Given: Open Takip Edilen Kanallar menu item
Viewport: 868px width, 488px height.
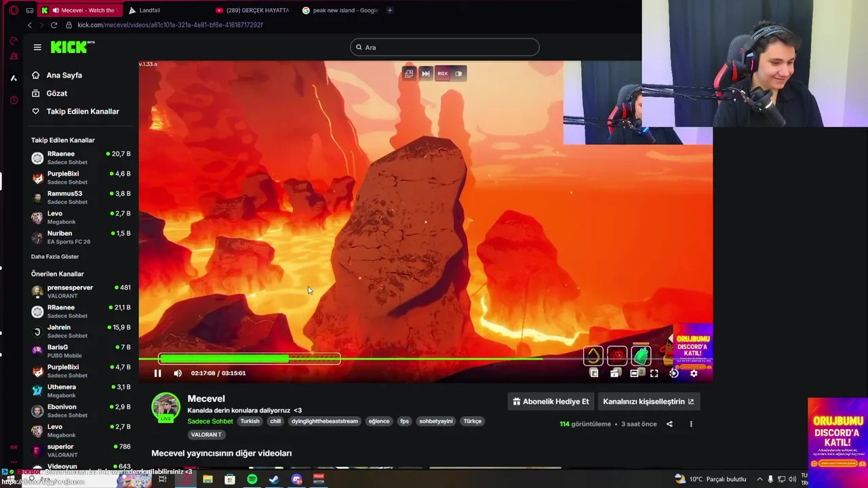Looking at the screenshot, I should pos(82,111).
